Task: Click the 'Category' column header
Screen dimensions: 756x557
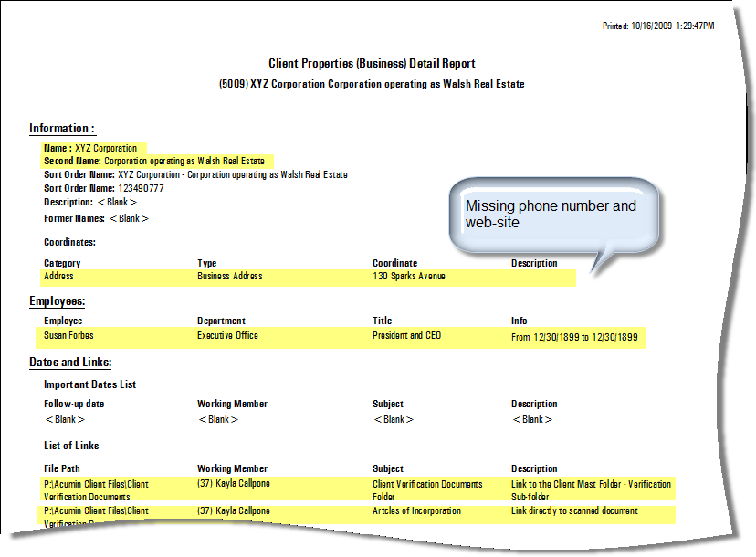Action: [x=62, y=263]
